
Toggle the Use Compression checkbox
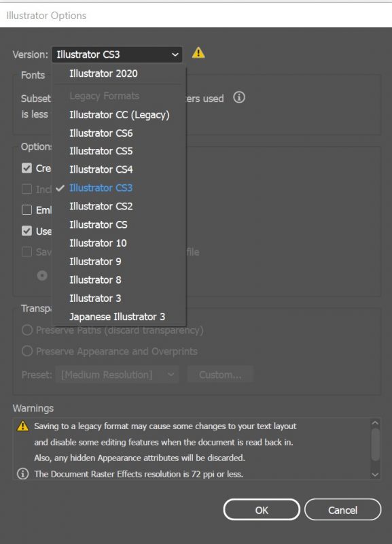tap(26, 231)
